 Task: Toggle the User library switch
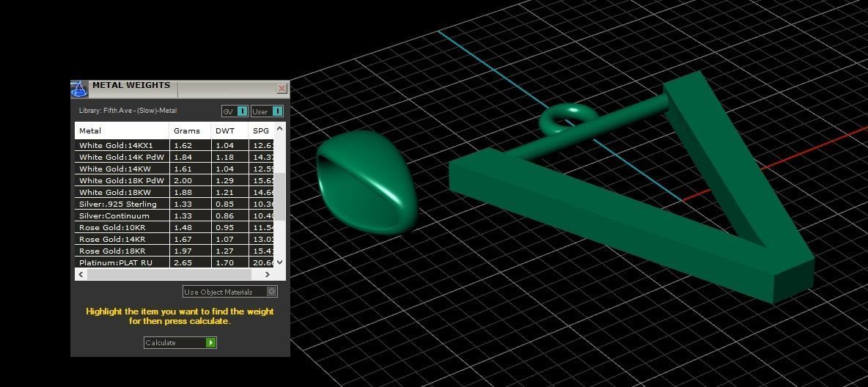[x=268, y=111]
